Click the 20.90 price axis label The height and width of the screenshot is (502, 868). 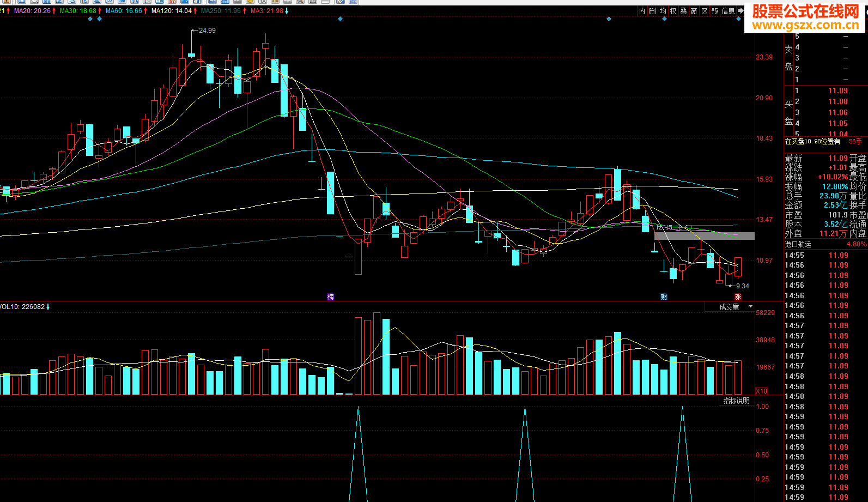[x=764, y=98]
